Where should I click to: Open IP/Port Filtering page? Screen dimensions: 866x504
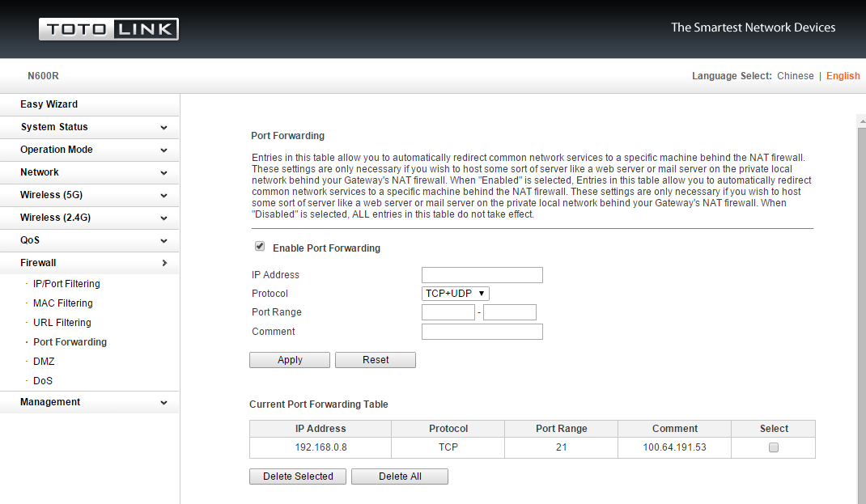pyautogui.click(x=66, y=284)
